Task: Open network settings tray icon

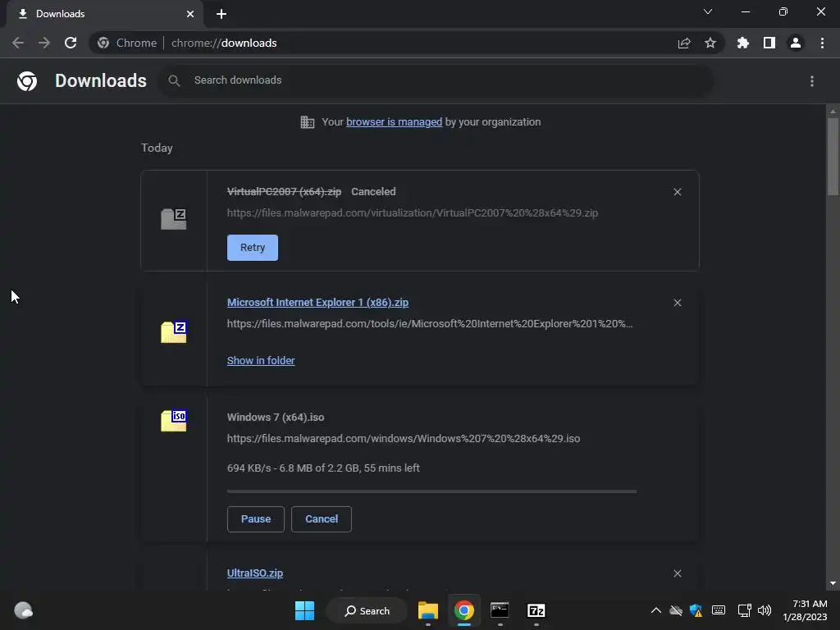Action: point(744,610)
